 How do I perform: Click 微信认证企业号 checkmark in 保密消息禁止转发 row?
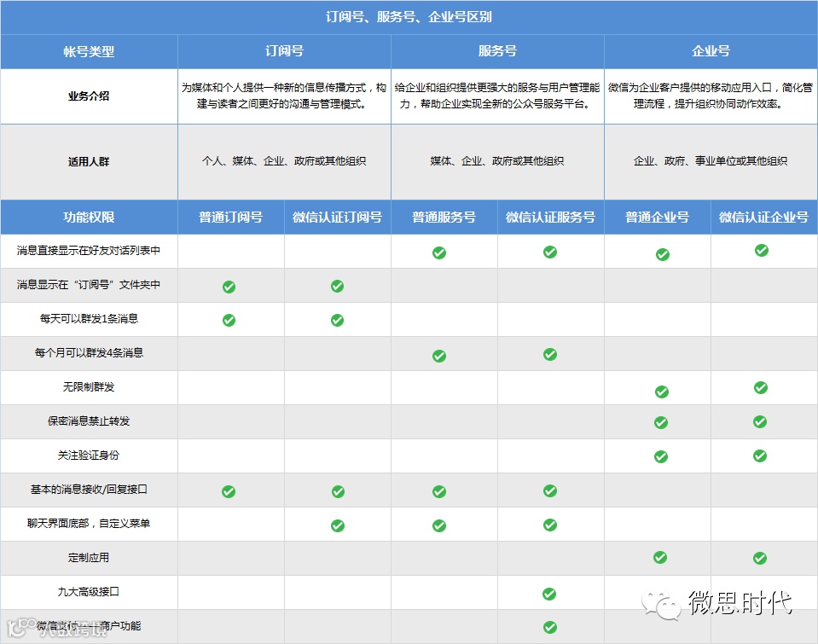click(760, 421)
